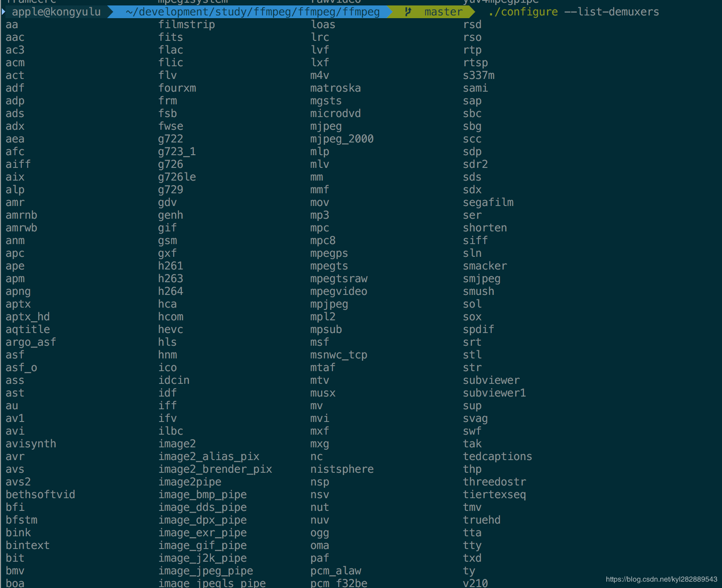Select the 'tiertexseq' entry
Viewport: 722px width, 588px height.
tap(495, 495)
